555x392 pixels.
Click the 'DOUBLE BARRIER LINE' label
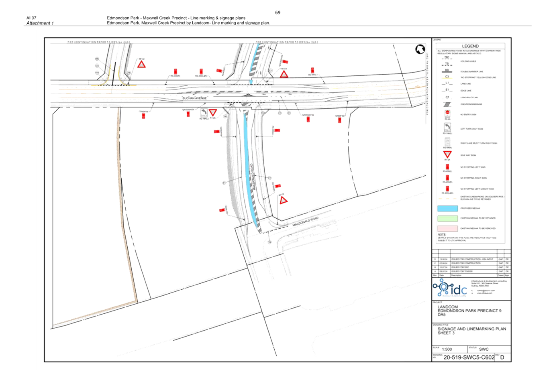click(472, 71)
